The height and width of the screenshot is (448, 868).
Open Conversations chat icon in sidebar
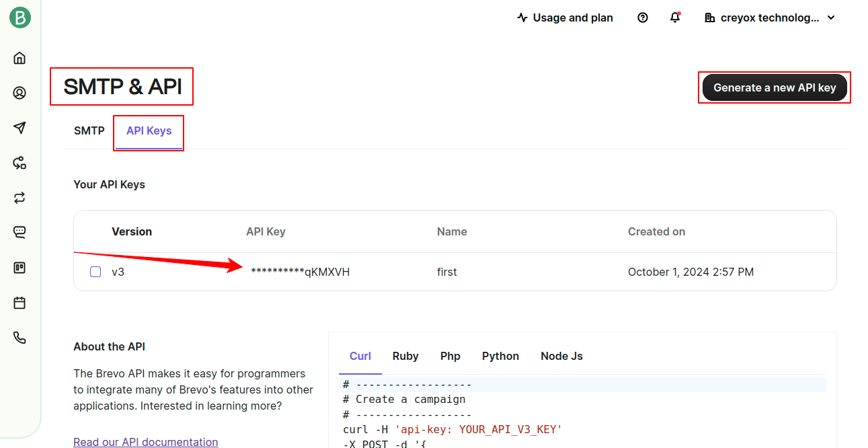tap(19, 233)
